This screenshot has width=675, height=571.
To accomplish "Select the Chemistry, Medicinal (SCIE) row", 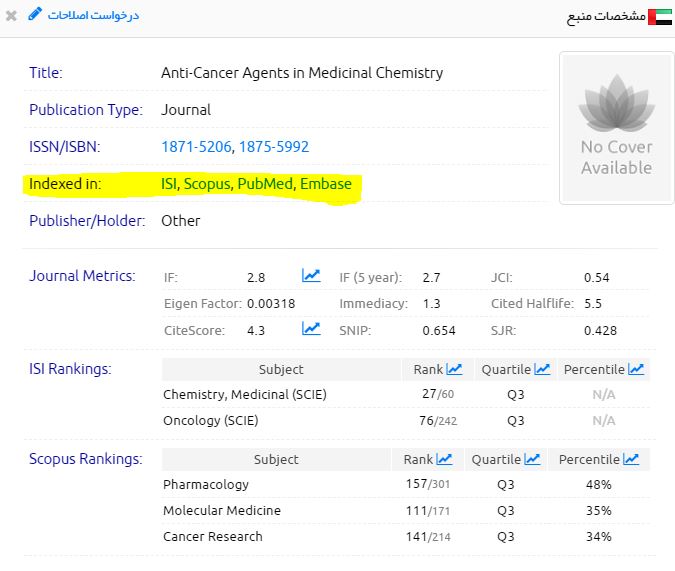I will click(245, 395).
